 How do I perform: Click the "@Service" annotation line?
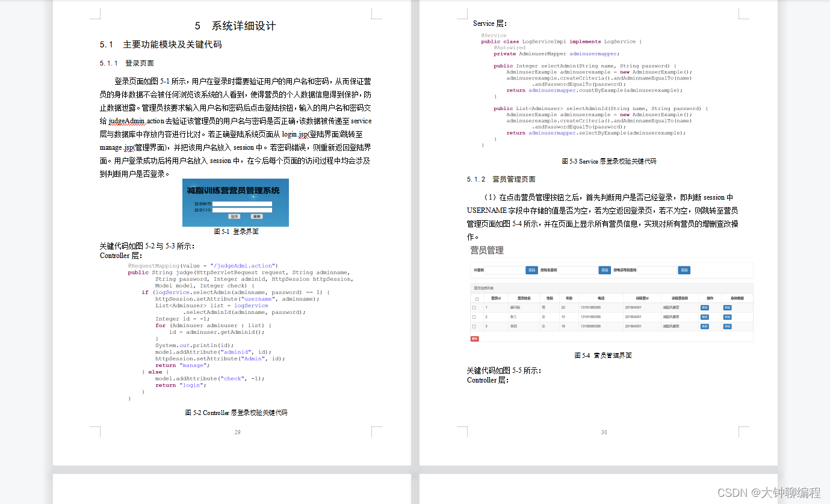click(494, 35)
